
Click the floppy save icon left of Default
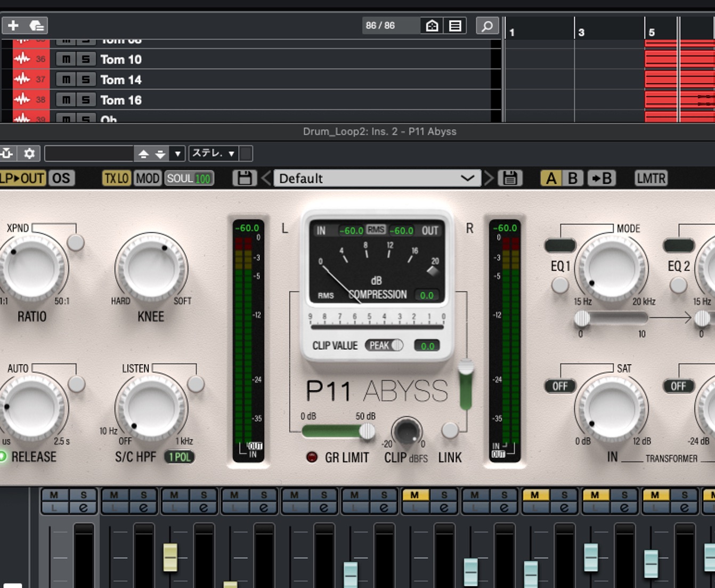[245, 178]
